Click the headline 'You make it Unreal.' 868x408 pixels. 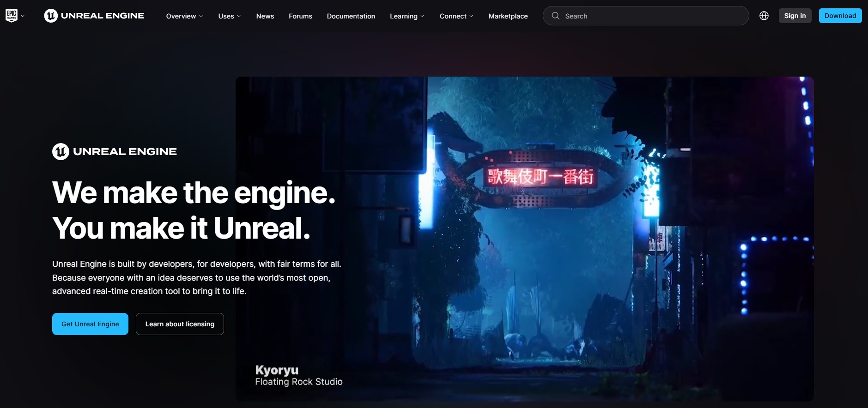[x=181, y=228]
